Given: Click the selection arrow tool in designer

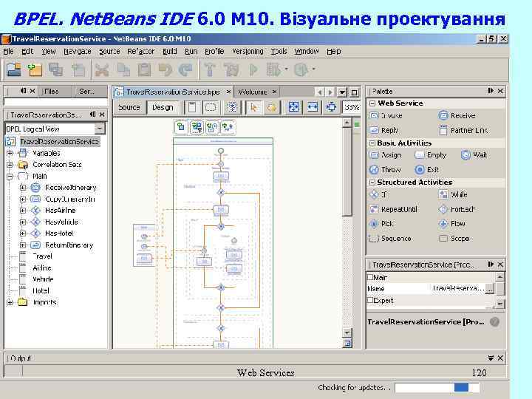Looking at the screenshot, I should pyautogui.click(x=253, y=108).
